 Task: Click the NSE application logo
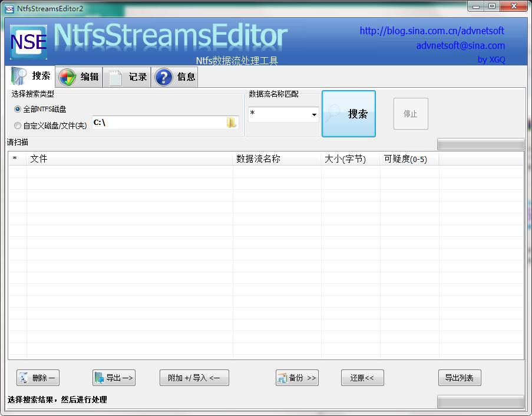pyautogui.click(x=28, y=42)
